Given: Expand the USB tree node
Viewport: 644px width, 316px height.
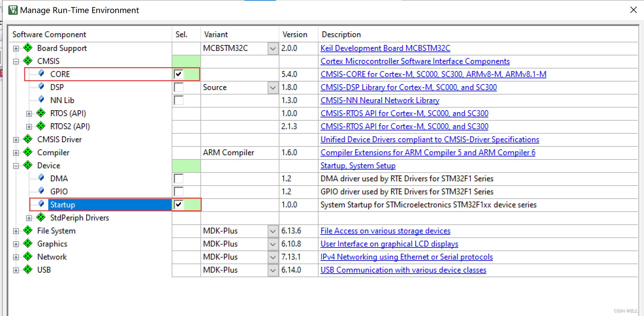Looking at the screenshot, I should click(16, 270).
